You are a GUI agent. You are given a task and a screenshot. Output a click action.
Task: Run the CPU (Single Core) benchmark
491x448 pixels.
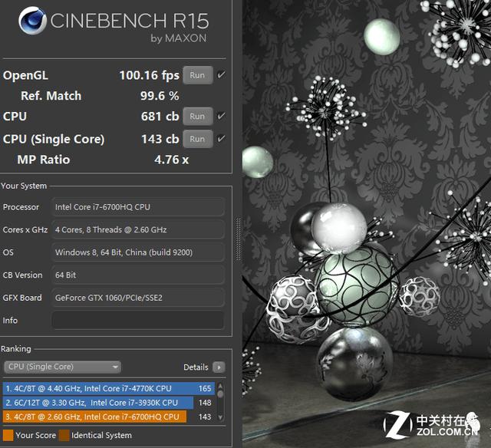coord(198,139)
